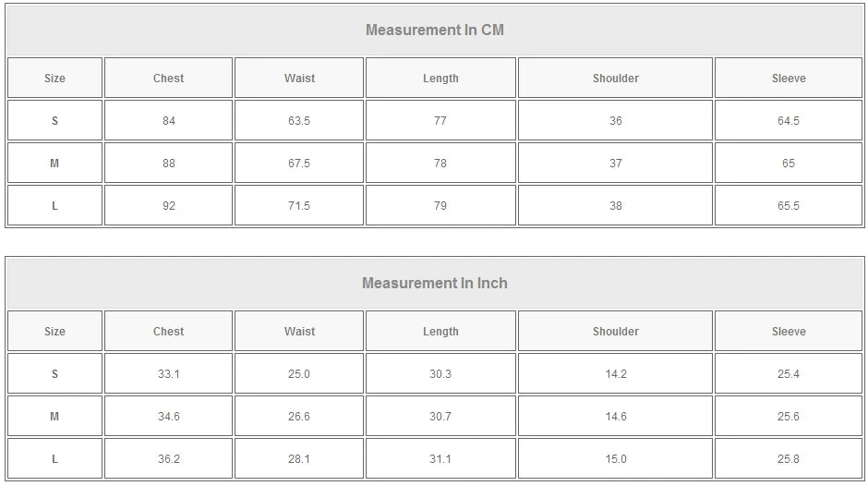Viewport: 868px width, 486px height.
Task: Click Length header in CM table
Action: pyautogui.click(x=440, y=79)
